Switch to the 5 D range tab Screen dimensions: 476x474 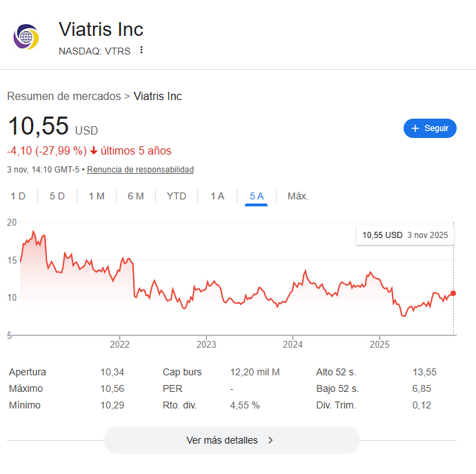[x=57, y=196]
